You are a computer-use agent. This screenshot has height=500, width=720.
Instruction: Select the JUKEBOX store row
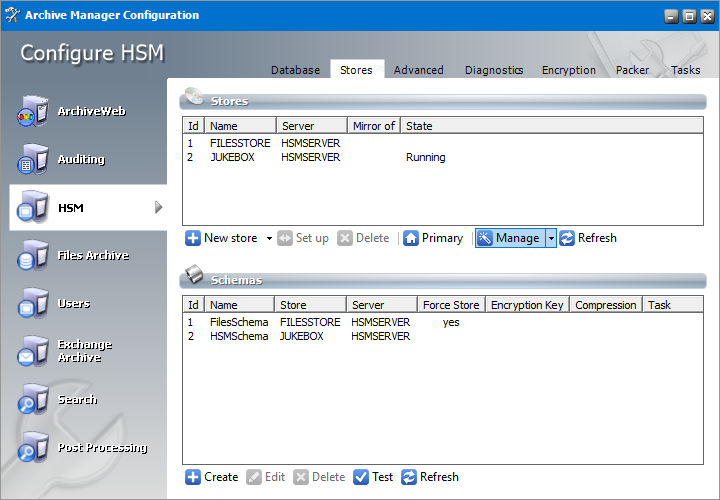(232, 157)
